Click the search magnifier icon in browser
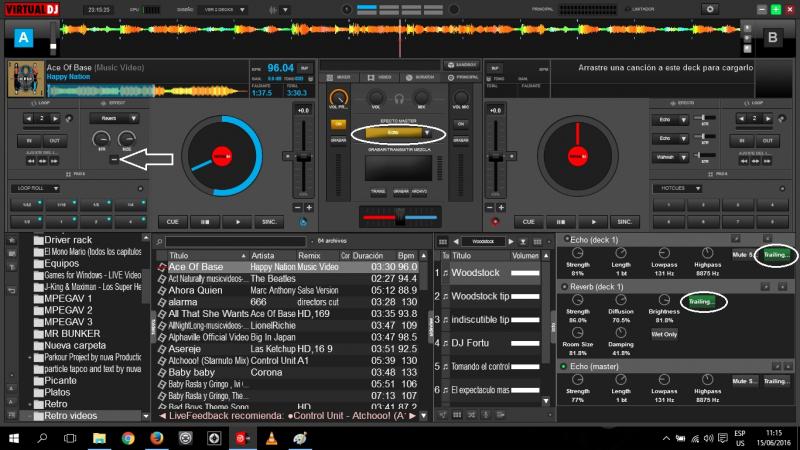800x450 pixels. [x=160, y=241]
